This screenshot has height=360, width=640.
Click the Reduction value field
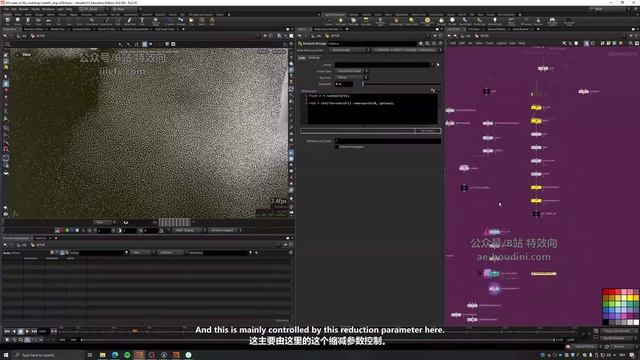coord(344,84)
